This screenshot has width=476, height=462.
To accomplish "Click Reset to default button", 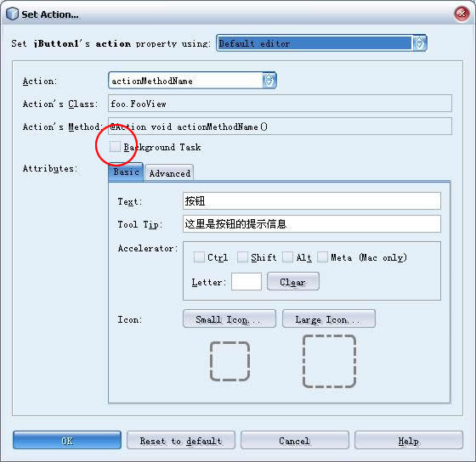I will coord(181,440).
